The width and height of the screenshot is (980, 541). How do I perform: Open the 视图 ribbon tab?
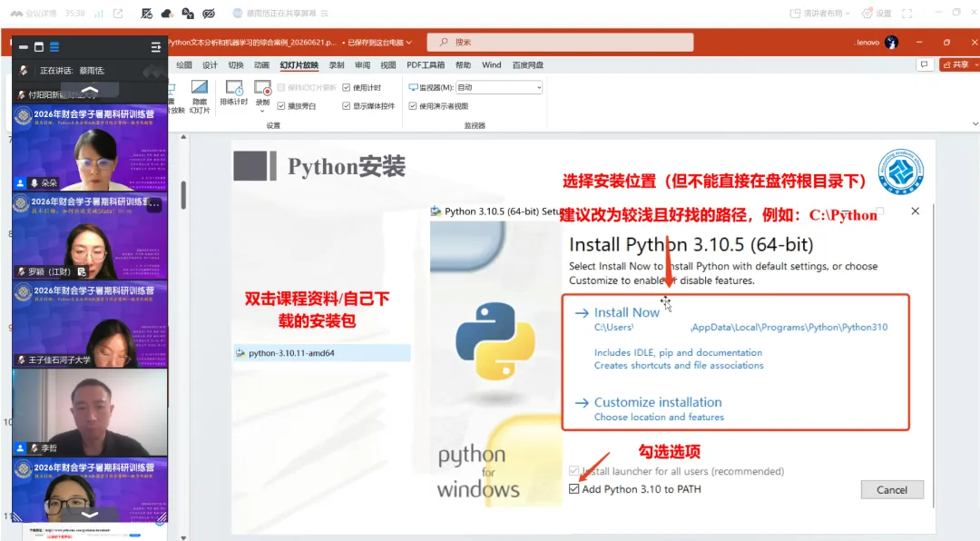[x=388, y=65]
